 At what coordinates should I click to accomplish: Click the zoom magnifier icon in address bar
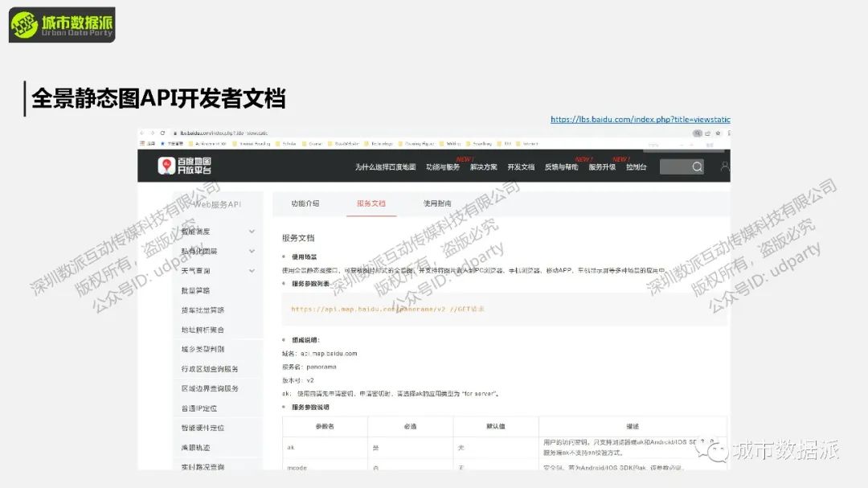(x=698, y=133)
